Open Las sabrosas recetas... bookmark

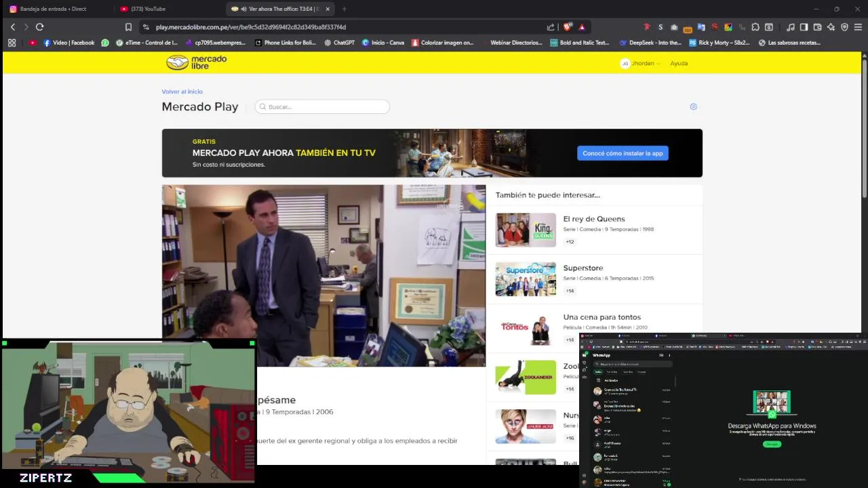pos(789,43)
